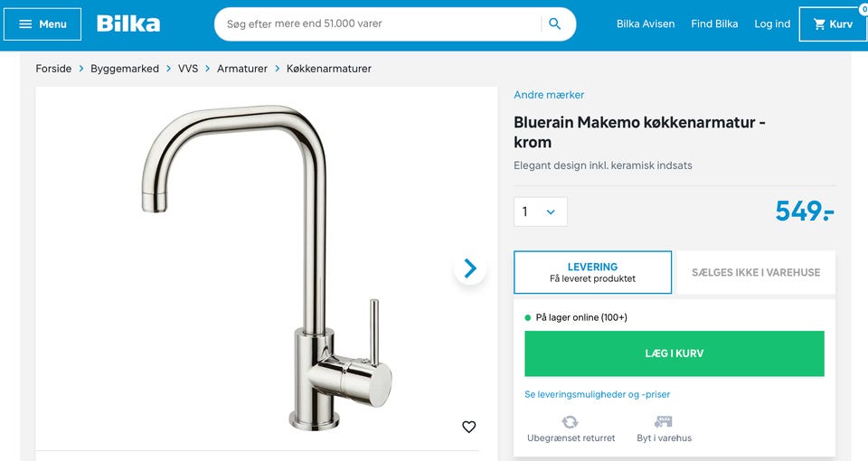Image resolution: width=868 pixels, height=461 pixels.
Task: Select the Sælges ikke i varehuse tab
Action: point(756,272)
